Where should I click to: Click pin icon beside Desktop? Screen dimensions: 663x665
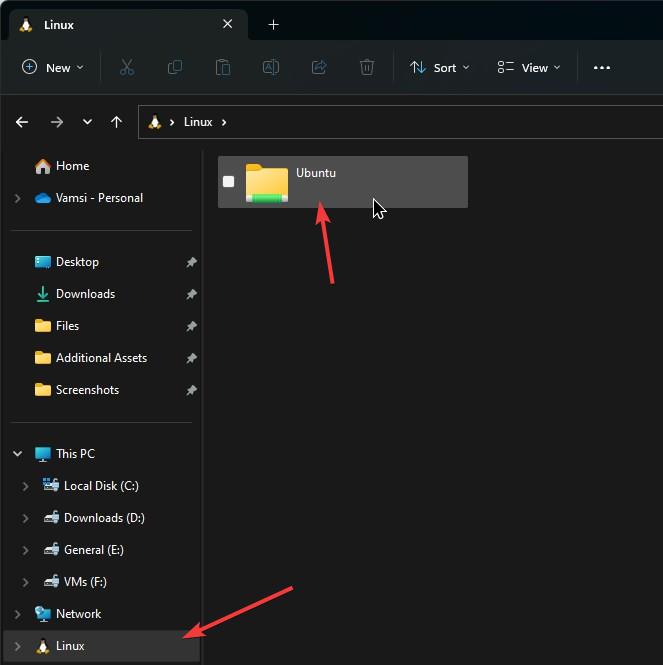coord(191,263)
